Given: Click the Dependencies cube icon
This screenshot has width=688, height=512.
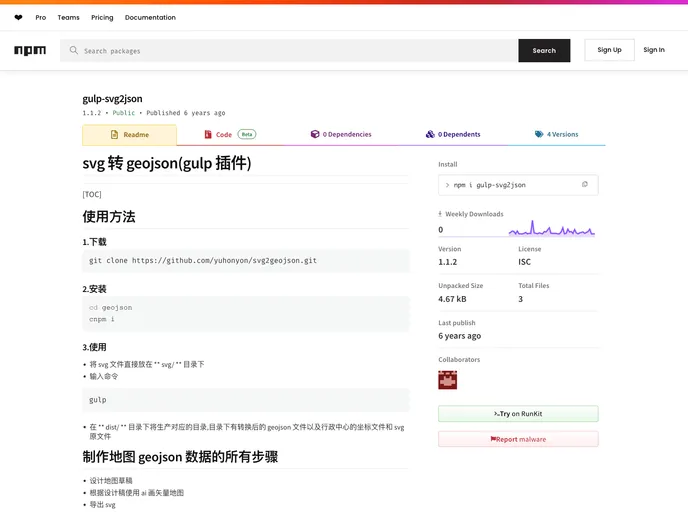Looking at the screenshot, I should click(x=315, y=134).
